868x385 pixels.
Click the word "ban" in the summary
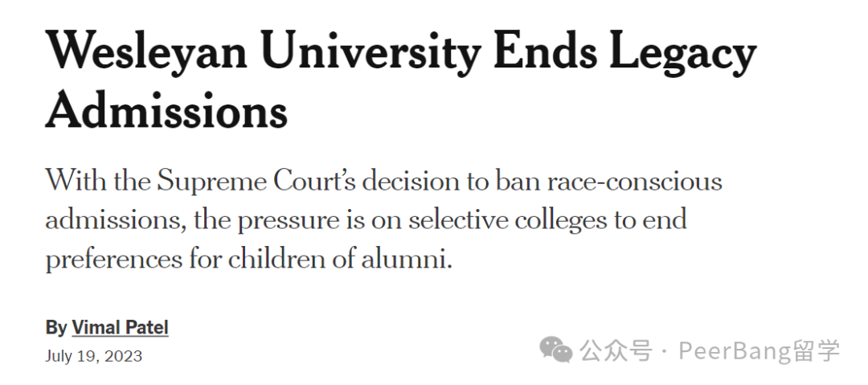coord(507,180)
